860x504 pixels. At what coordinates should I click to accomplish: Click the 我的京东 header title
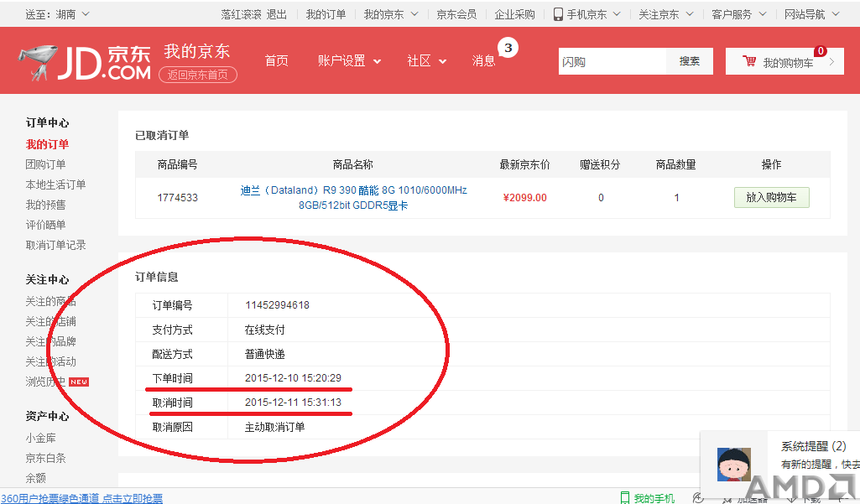(197, 51)
